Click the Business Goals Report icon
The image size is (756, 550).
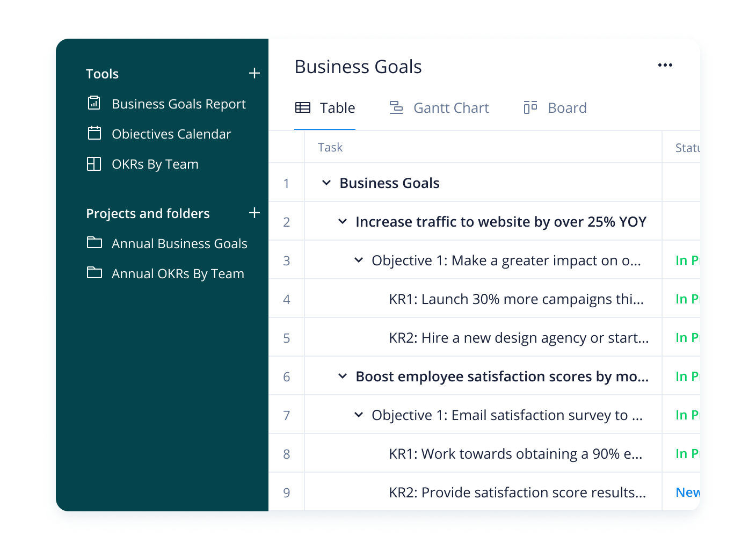point(94,103)
